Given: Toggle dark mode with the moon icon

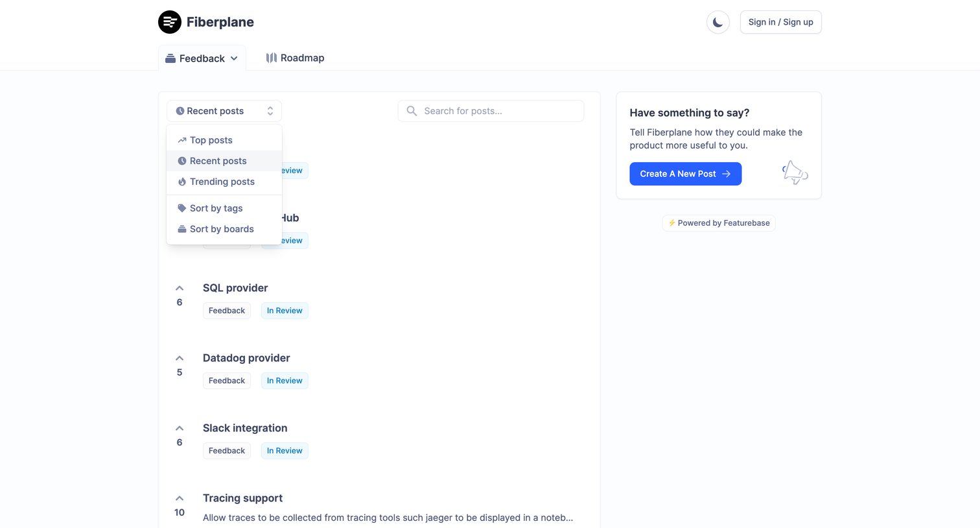Looking at the screenshot, I should coord(718,22).
